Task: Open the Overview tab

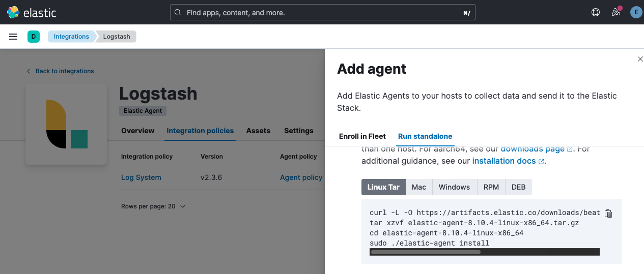Action: (x=137, y=131)
